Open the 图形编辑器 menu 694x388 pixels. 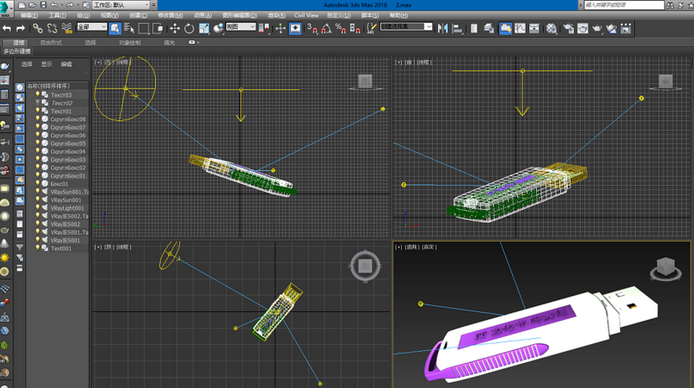(x=239, y=15)
